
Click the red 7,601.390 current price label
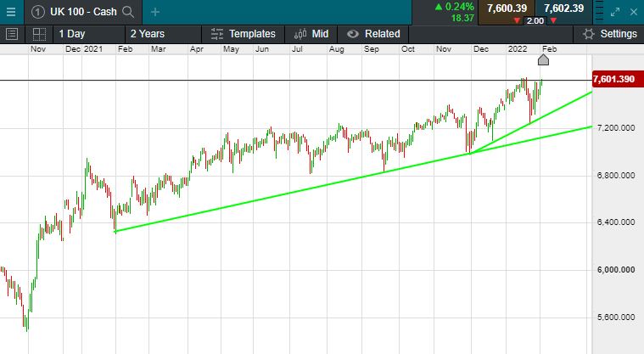(x=618, y=79)
